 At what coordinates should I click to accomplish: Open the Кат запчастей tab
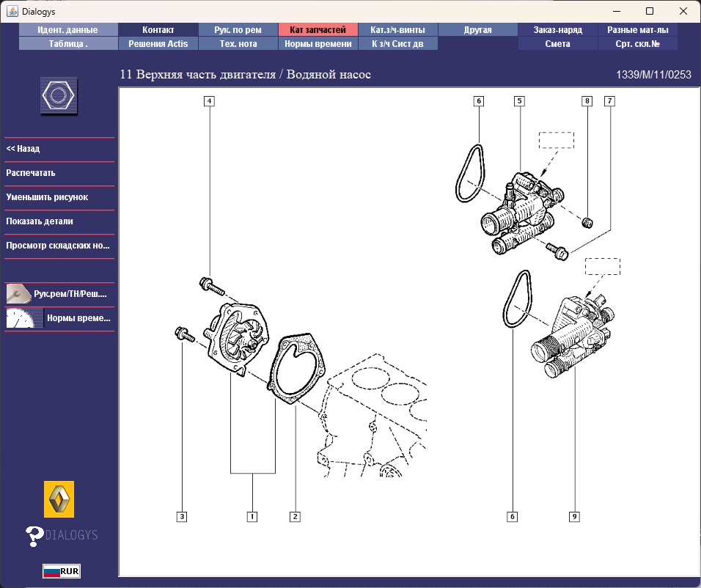318,30
